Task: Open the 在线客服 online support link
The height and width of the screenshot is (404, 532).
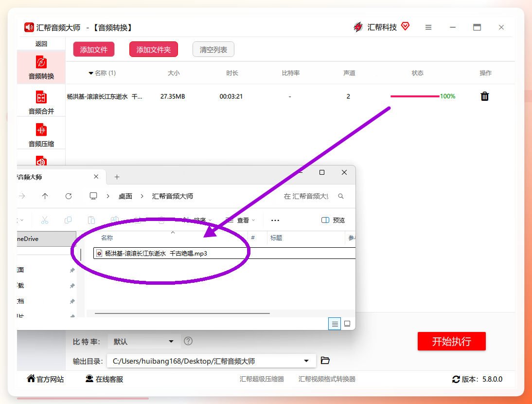Action: click(x=104, y=379)
